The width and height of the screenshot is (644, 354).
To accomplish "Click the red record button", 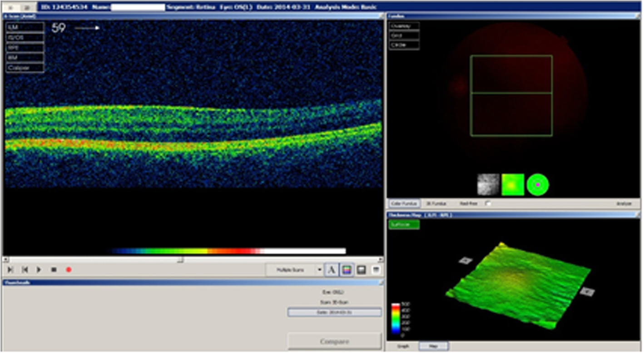I will point(69,270).
